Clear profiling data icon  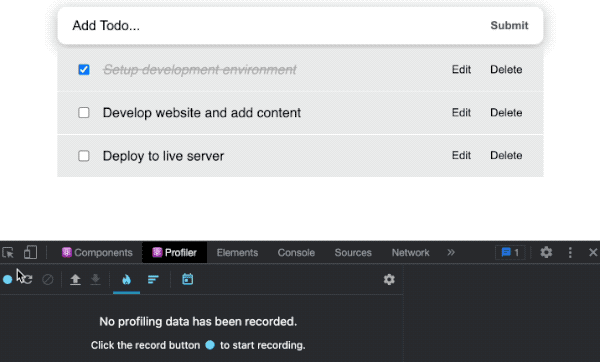point(47,279)
